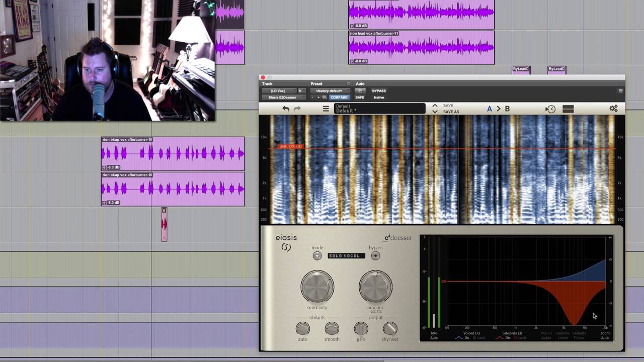The height and width of the screenshot is (362, 644).
Task: Open the Default preset name field
Action: pyautogui.click(x=380, y=109)
